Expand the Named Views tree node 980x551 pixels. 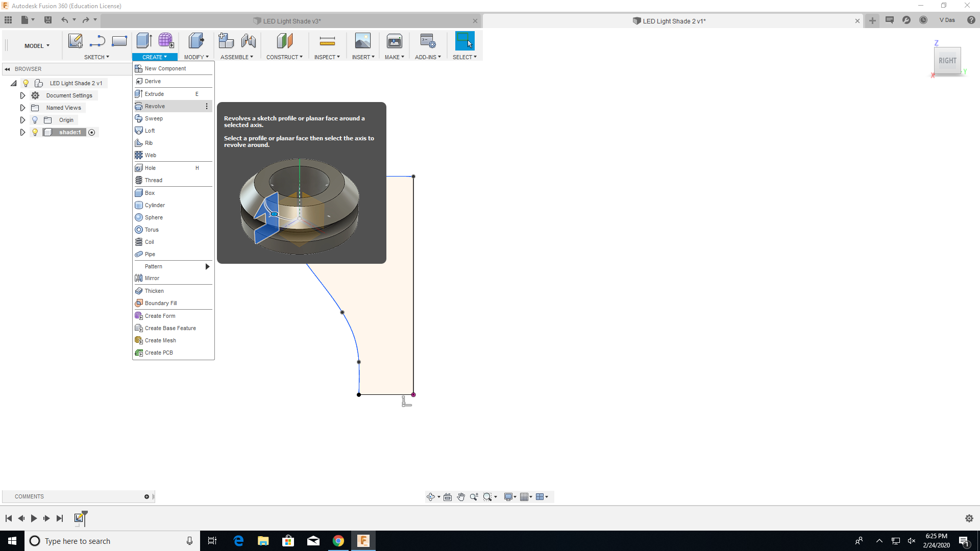point(22,108)
